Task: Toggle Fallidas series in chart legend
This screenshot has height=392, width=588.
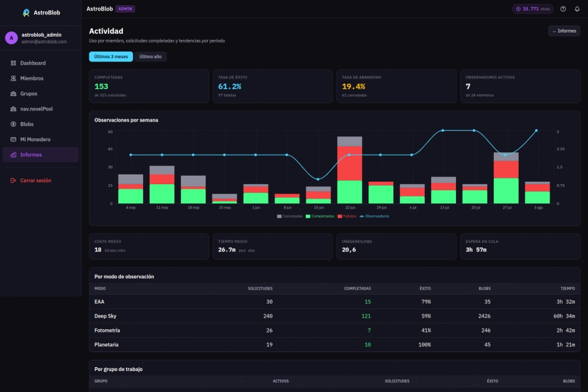Action: 347,216
